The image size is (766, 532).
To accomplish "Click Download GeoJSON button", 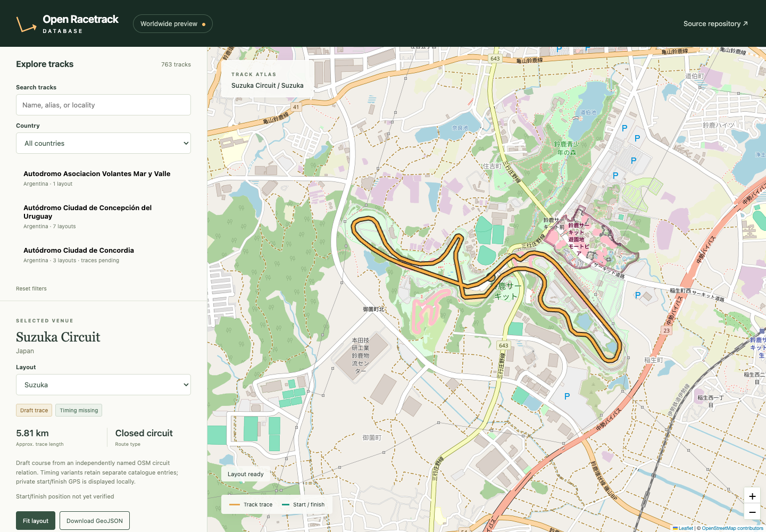I will (95, 521).
